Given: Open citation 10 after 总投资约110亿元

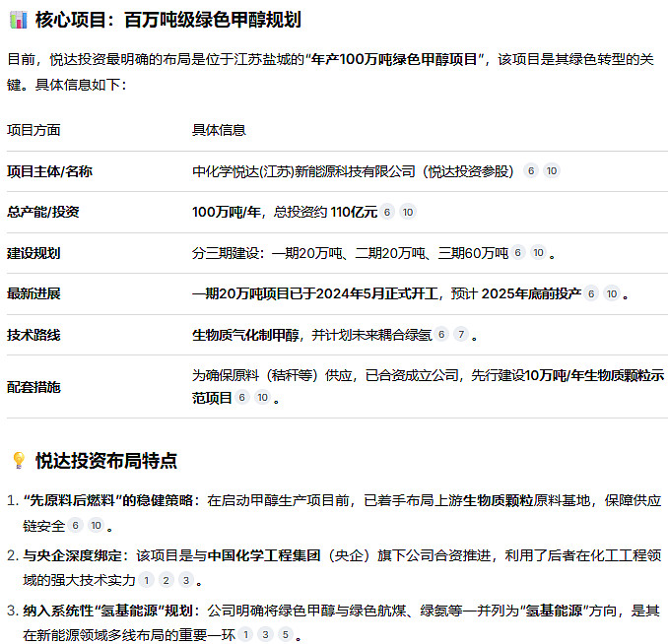Looking at the screenshot, I should tap(408, 212).
